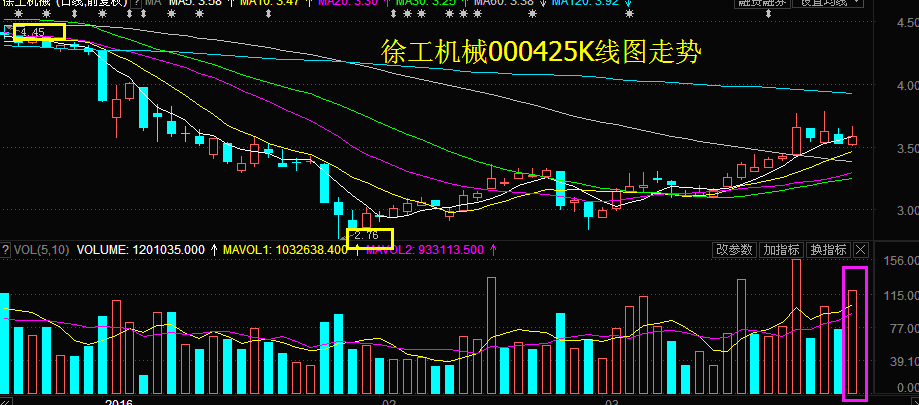Click the 换指标 button
The width and height of the screenshot is (919, 405).
coord(828,250)
